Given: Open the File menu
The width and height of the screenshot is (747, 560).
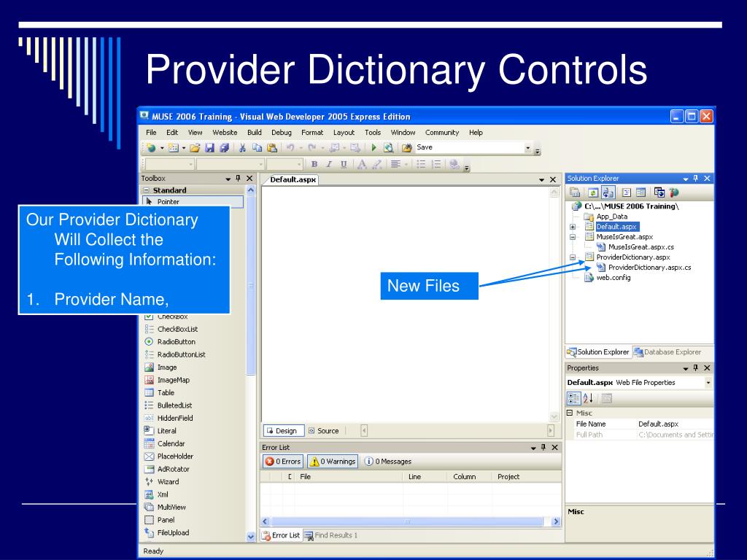Looking at the screenshot, I should coord(151,133).
